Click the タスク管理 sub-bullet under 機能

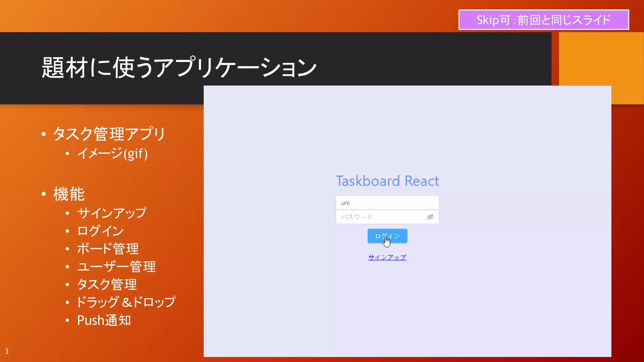point(107,285)
